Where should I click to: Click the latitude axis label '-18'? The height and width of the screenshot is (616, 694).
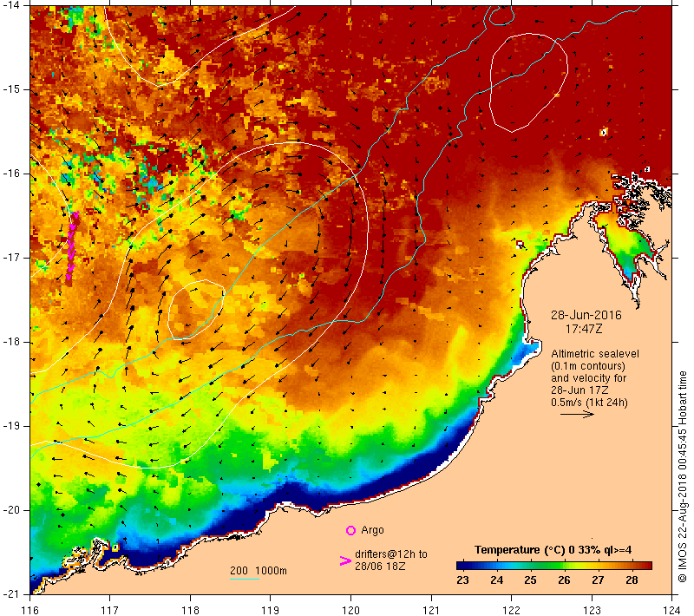[11, 342]
